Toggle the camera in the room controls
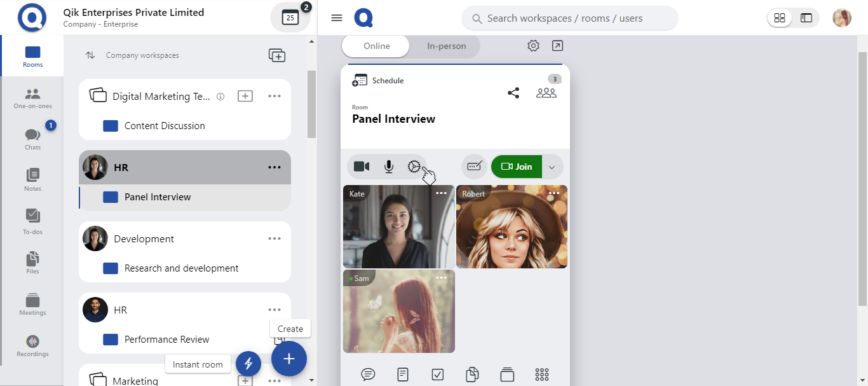868x386 pixels. pos(362,167)
